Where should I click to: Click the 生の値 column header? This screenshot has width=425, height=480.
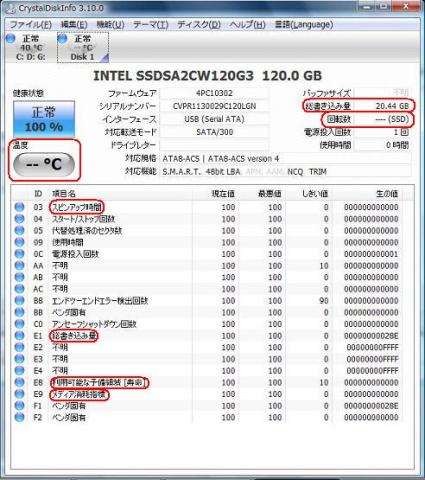(387, 194)
